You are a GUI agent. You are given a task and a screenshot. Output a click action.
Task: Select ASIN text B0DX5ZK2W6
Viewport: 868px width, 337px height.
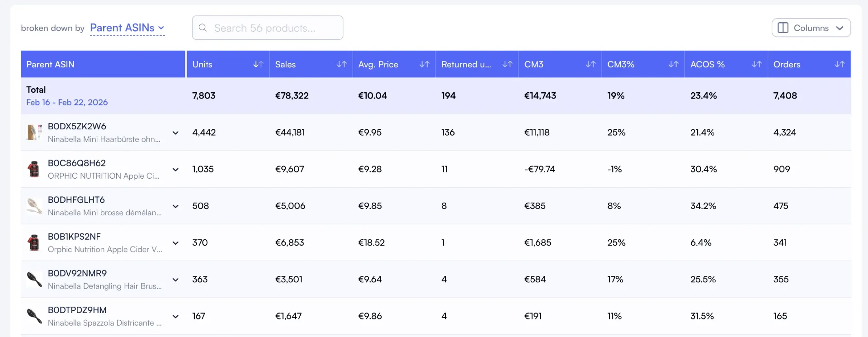coord(77,126)
